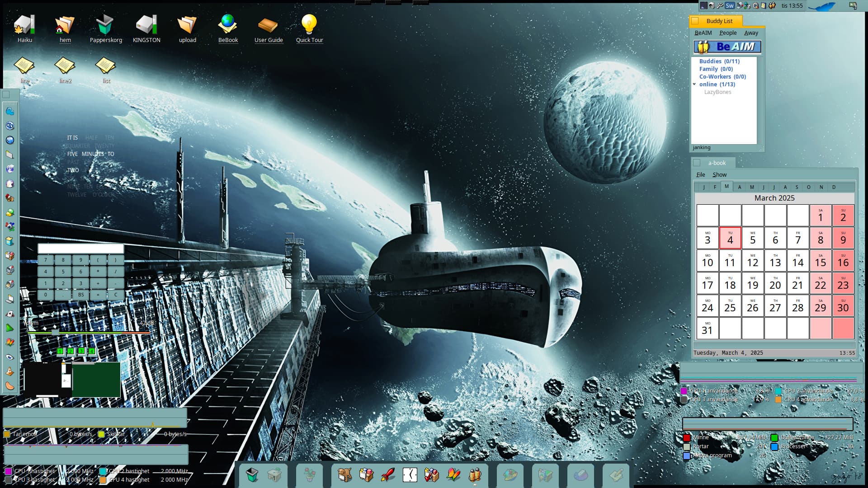This screenshot has height=488, width=868.
Task: Click calculator digit 7 key
Action: pyautogui.click(x=46, y=260)
